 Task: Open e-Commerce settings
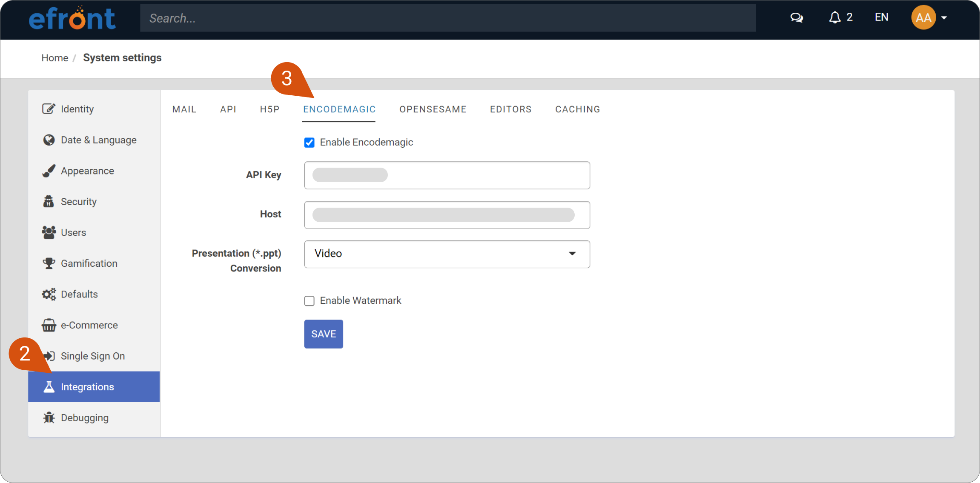point(94,325)
